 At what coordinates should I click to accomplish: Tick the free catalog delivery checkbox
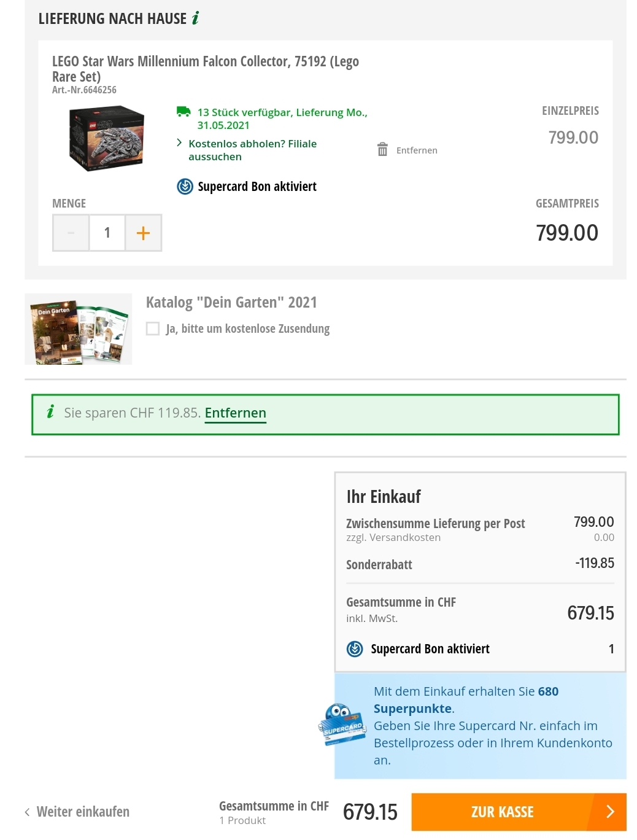[x=153, y=329]
